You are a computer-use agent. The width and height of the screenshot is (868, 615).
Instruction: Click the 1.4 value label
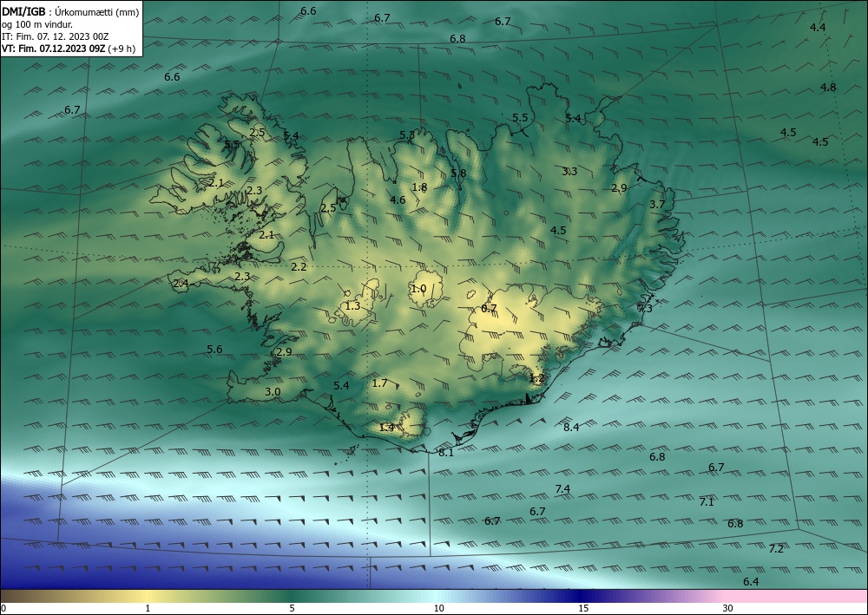click(387, 428)
